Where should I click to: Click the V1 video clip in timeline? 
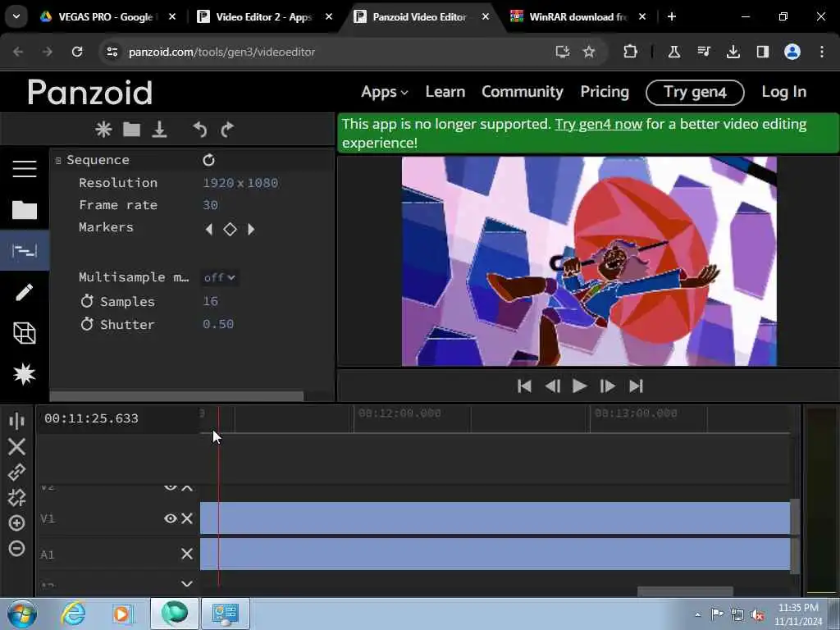(x=495, y=518)
